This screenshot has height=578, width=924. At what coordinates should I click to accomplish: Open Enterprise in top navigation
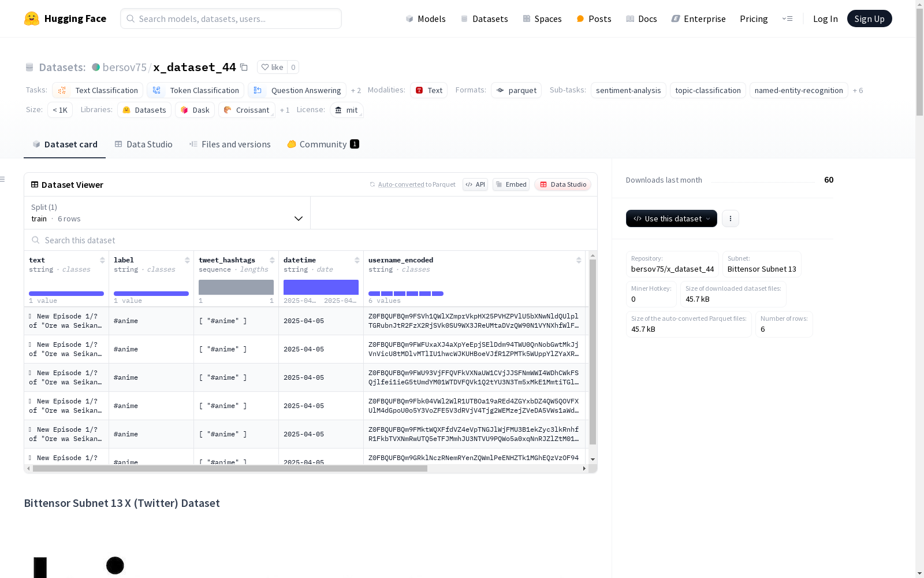pos(698,18)
